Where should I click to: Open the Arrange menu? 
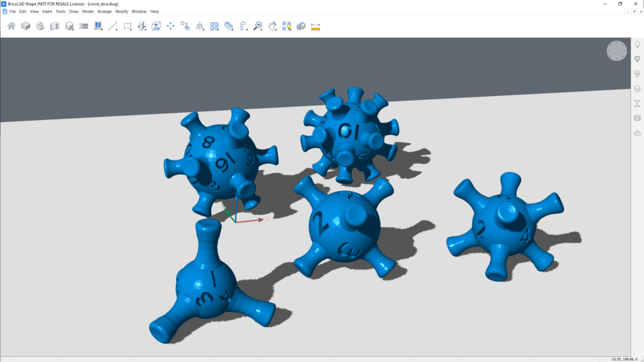tap(104, 11)
